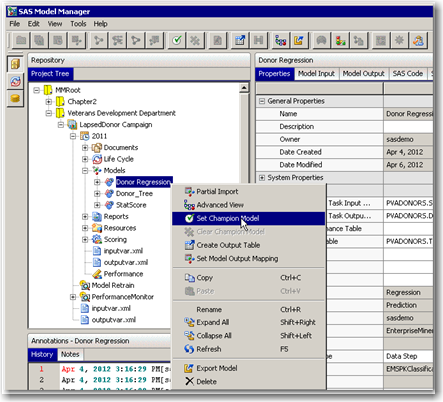Expand the Donor_Tree model node
Viewport: 443px width, 402px height.
[97, 193]
